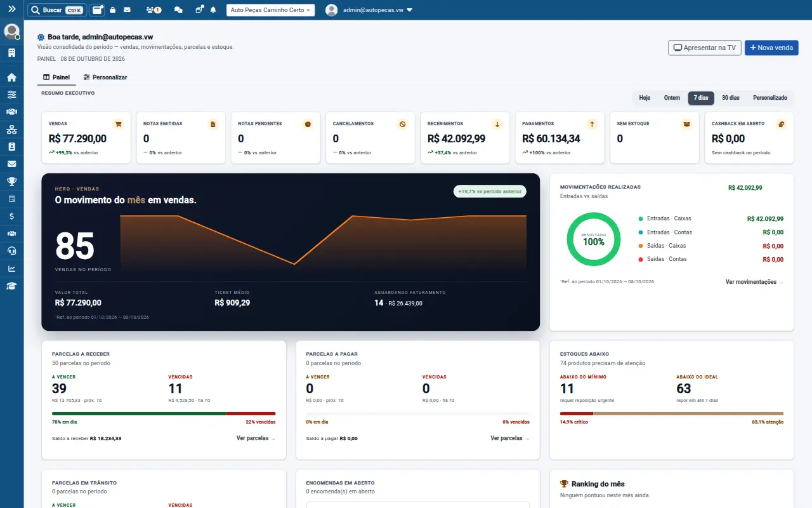Open the chat bubbles icon in the top bar
The width and height of the screenshot is (812, 508).
tap(178, 10)
